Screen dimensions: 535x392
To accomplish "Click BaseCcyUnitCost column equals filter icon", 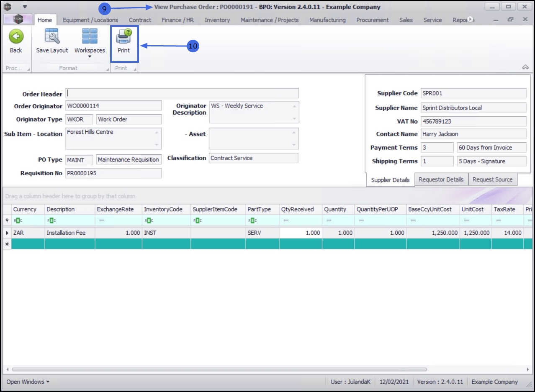I will (413, 220).
